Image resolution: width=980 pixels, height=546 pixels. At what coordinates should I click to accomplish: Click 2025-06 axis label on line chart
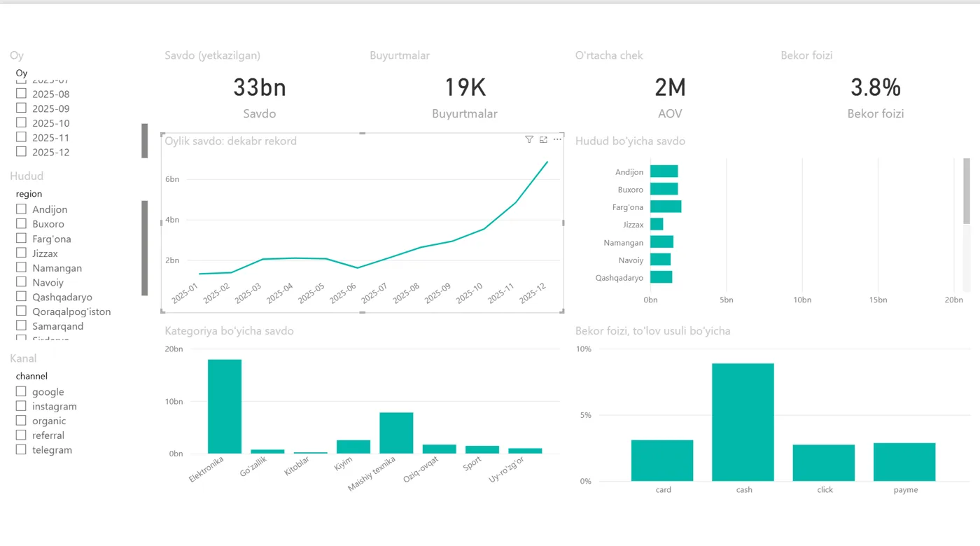344,293
